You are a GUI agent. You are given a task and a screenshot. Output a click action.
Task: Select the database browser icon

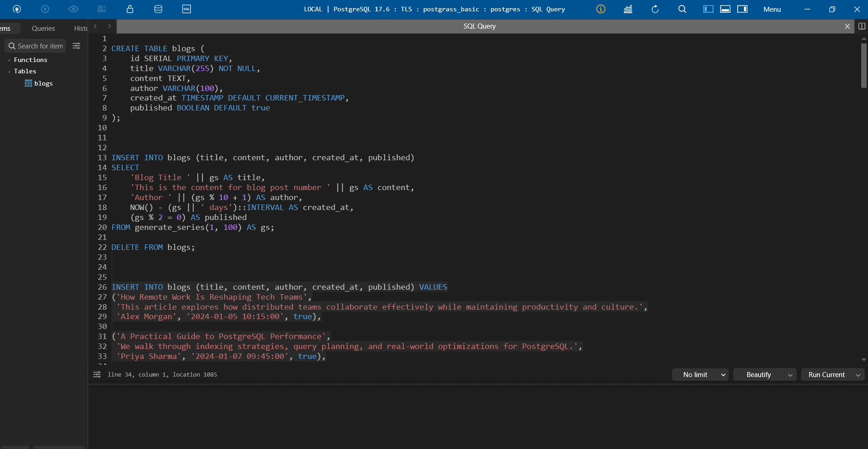coord(157,9)
